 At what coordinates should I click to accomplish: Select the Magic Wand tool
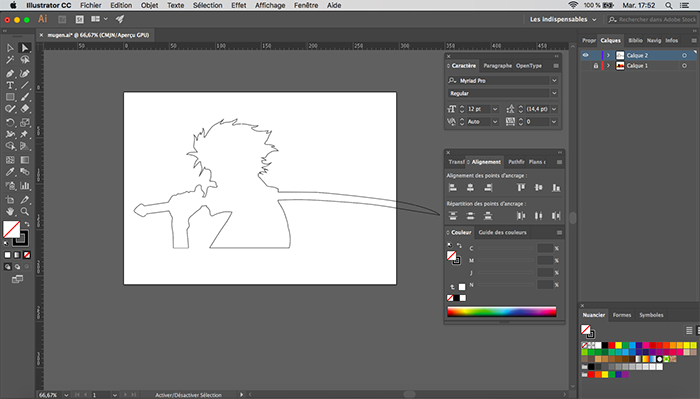pos(10,60)
